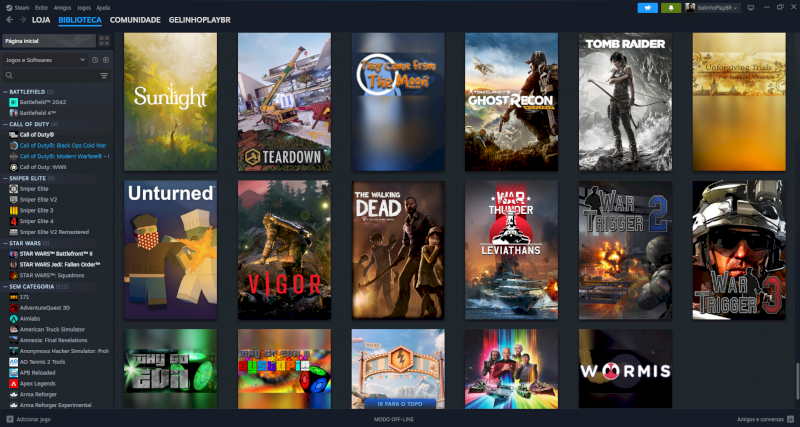Open the Vigor game cover

pyautogui.click(x=284, y=250)
